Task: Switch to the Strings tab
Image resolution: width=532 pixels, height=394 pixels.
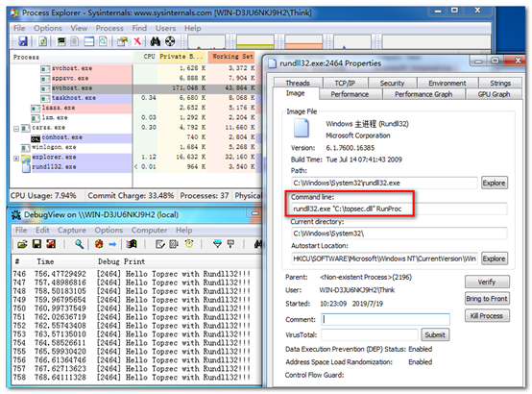Action: pos(500,83)
